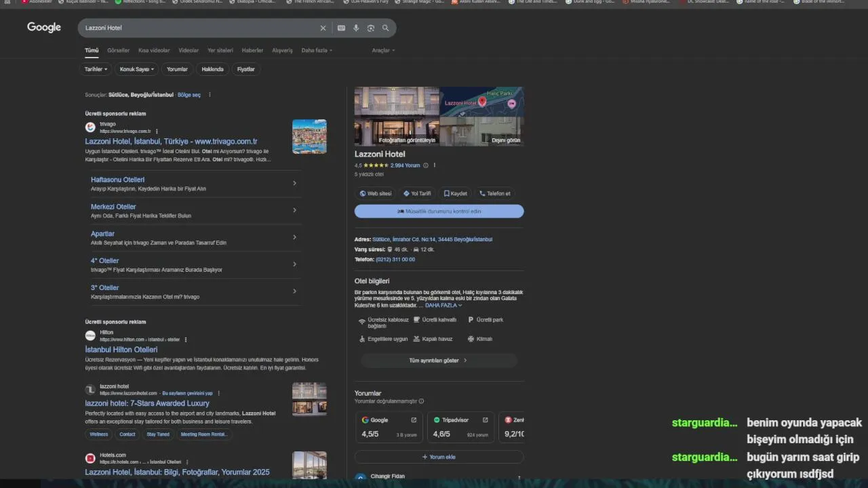Click the info icon next to 2.994 Yorum
The width and height of the screenshot is (868, 488).
pyautogui.click(x=426, y=165)
